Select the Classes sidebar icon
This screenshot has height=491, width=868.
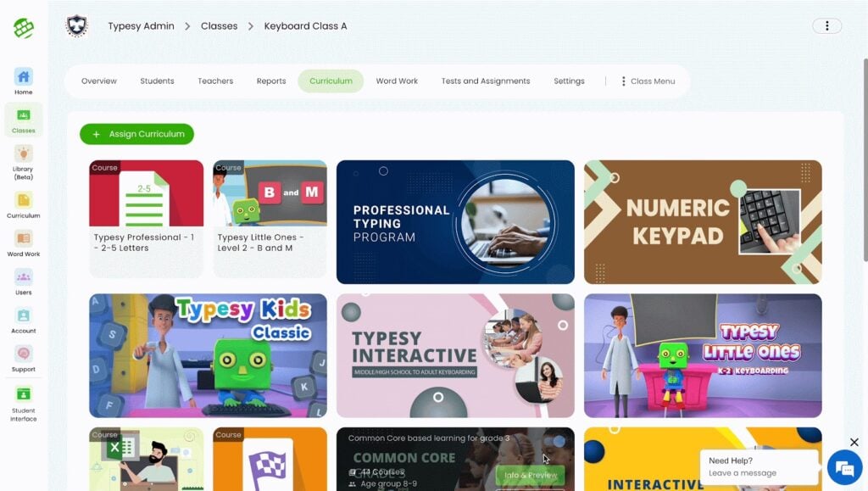click(x=23, y=120)
